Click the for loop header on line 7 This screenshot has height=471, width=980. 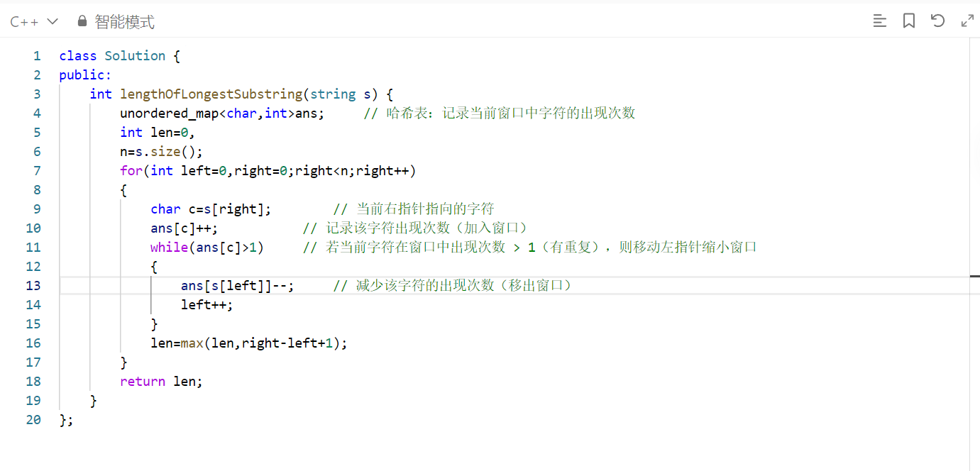click(x=268, y=171)
